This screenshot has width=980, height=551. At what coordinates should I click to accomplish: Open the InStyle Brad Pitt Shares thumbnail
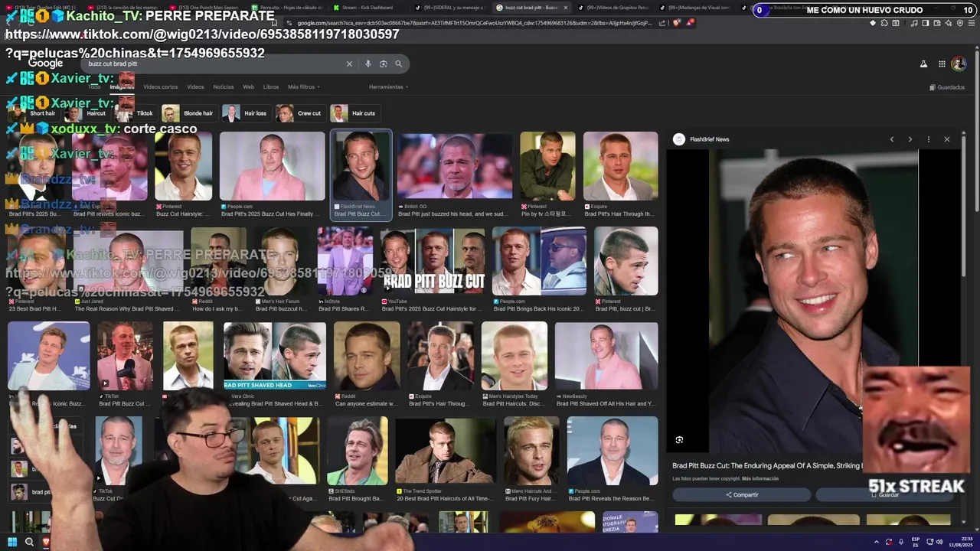point(345,261)
